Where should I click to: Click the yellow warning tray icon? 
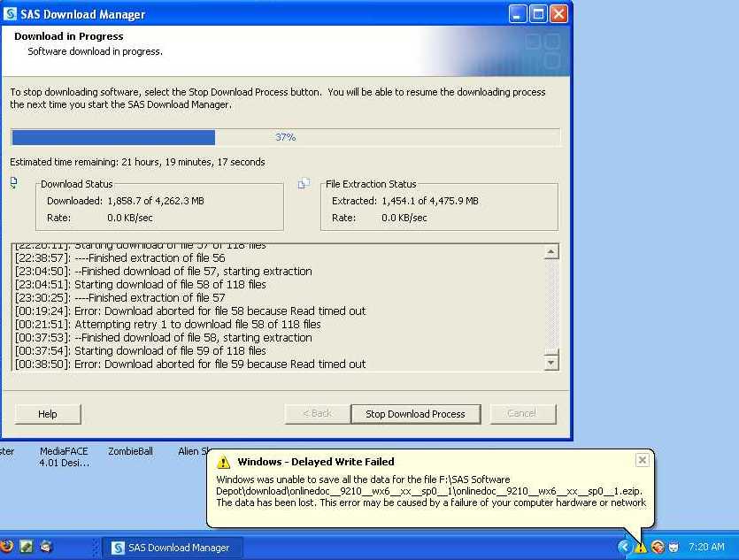pos(641,548)
